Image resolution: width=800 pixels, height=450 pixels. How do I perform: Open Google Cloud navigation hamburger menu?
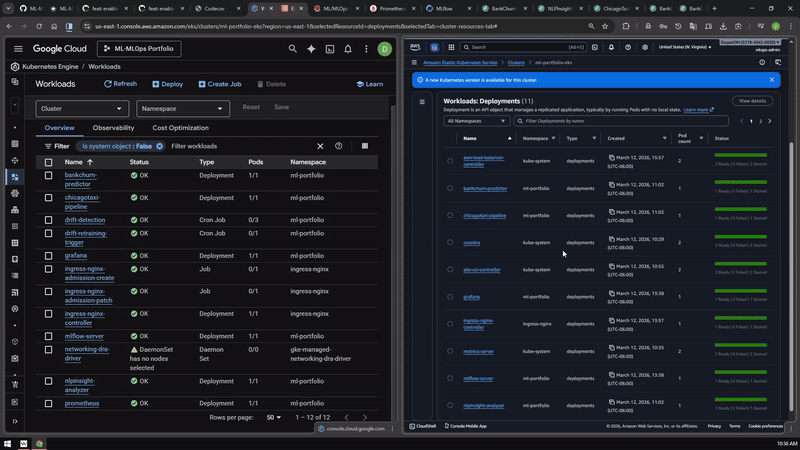click(18, 49)
